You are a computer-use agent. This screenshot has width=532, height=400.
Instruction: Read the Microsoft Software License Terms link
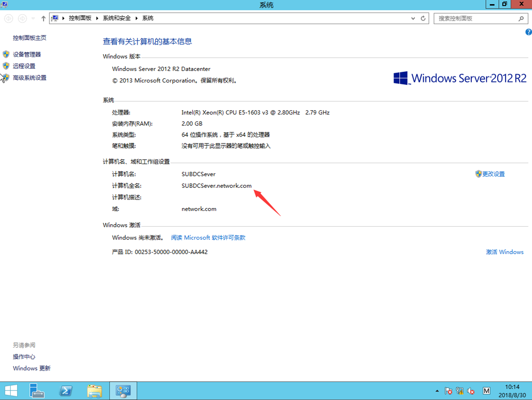click(x=208, y=238)
